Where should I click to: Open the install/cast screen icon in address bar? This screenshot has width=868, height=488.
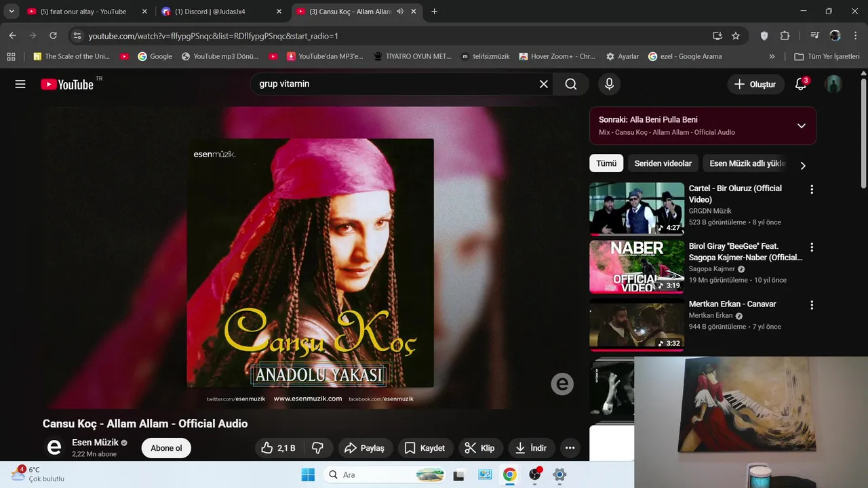coord(717,36)
